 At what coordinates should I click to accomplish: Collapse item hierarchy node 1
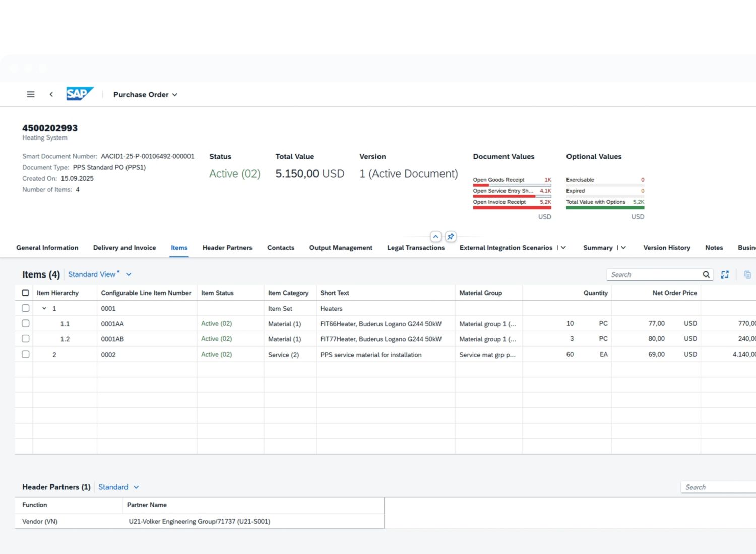click(x=44, y=308)
